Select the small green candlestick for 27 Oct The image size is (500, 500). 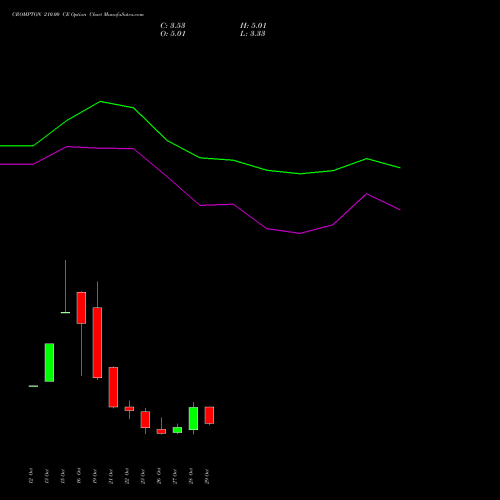click(177, 430)
